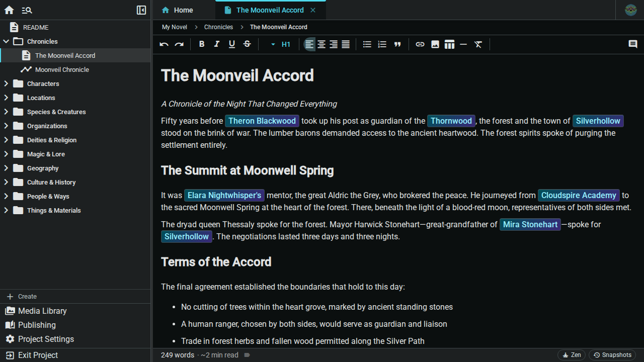Toggle bold formatting
Screen dimensions: 644x362
point(202,44)
